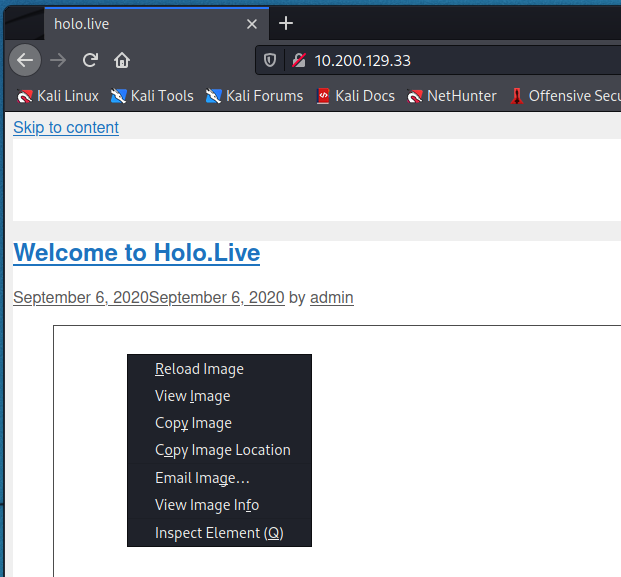The width and height of the screenshot is (621, 577).
Task: Open the Kali Docs bookmark
Action: pyautogui.click(x=355, y=96)
